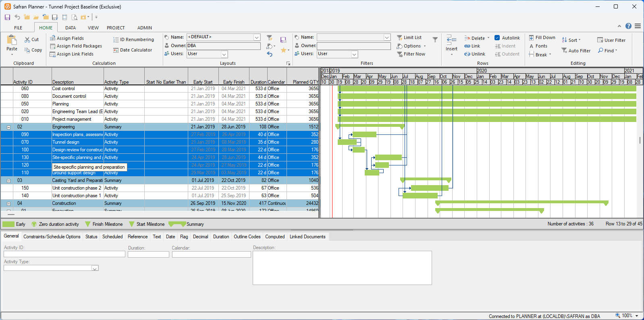Screen dimensions: 644x320
Task: Open the filter Name dropdown
Action: [387, 37]
